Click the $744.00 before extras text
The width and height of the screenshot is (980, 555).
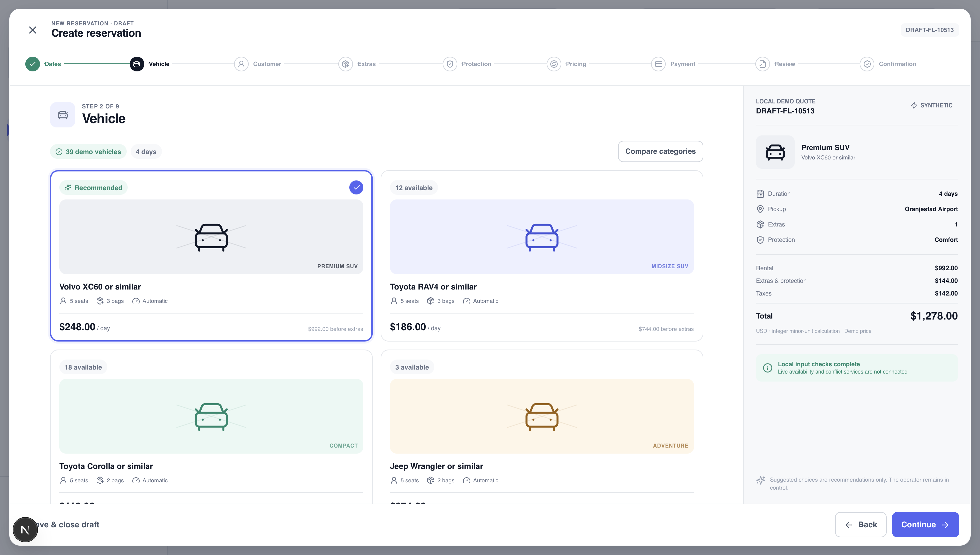pos(666,329)
